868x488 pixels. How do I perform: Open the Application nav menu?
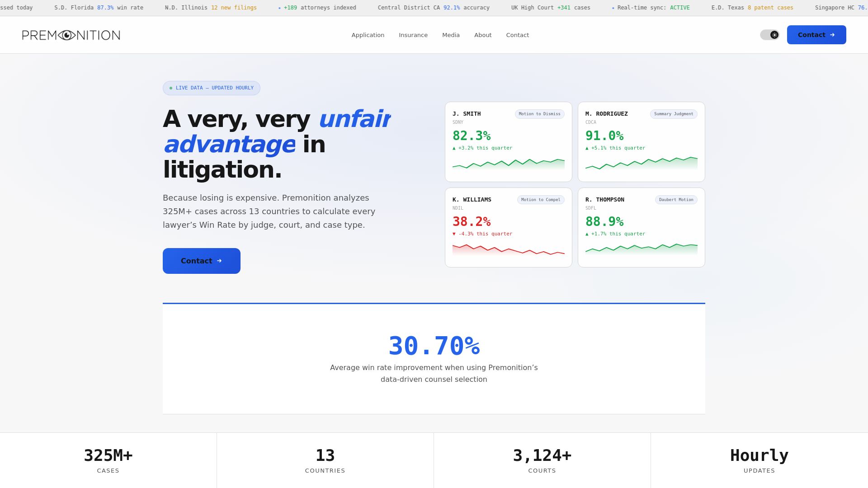368,35
